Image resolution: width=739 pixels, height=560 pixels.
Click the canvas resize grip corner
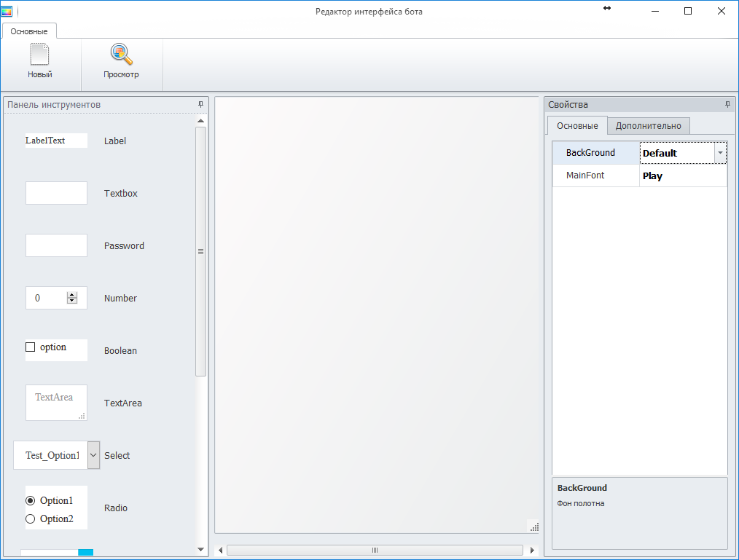[534, 527]
